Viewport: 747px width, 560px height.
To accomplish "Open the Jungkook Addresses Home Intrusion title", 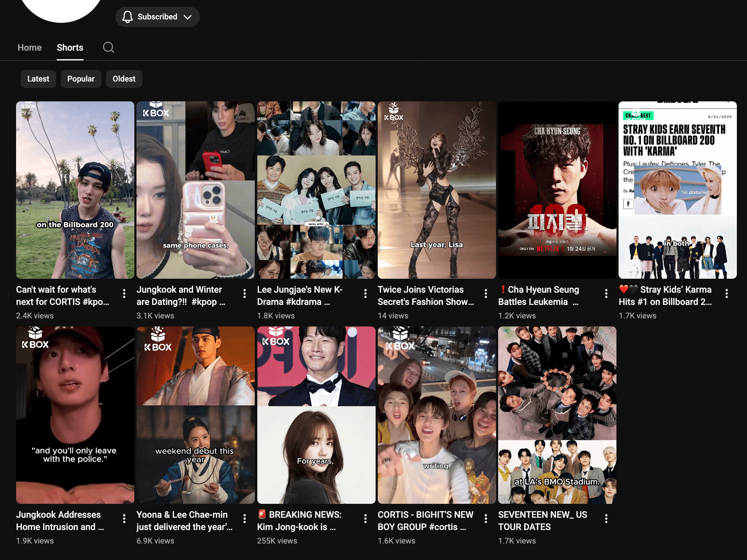I will point(60,521).
